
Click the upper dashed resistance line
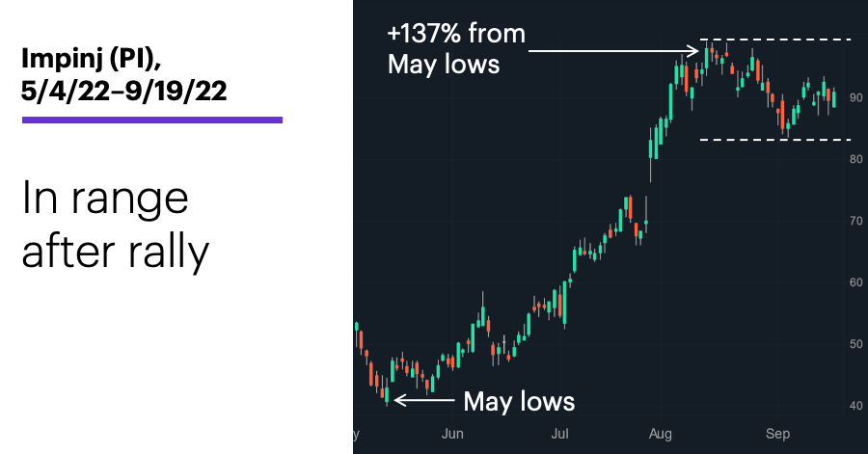(775, 40)
